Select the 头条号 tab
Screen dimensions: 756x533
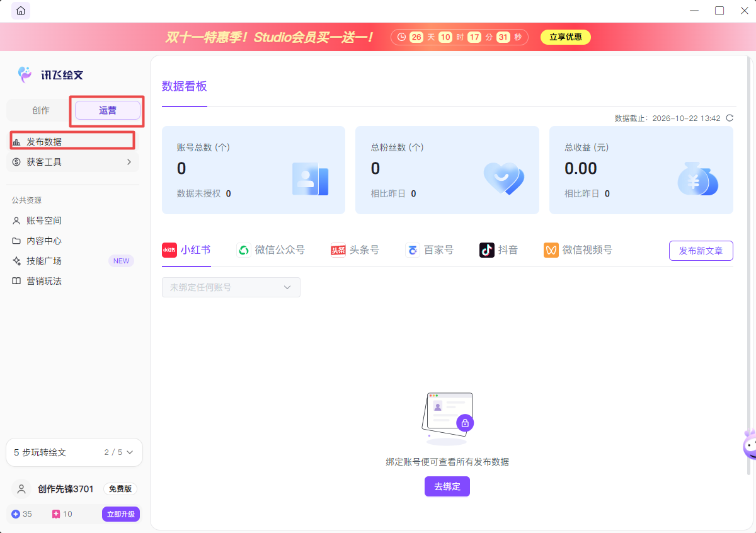(355, 250)
